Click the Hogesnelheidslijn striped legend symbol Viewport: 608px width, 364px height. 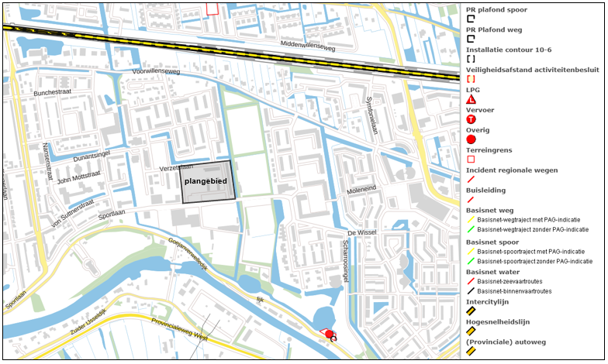471,331
